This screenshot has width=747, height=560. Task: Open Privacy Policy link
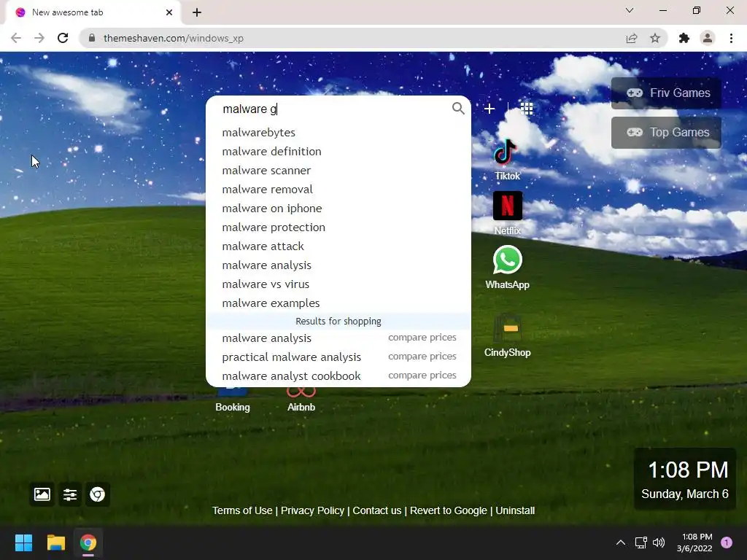pos(312,510)
